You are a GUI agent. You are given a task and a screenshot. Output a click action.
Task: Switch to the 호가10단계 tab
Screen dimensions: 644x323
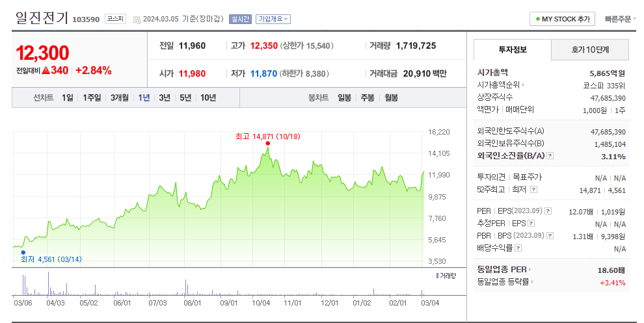[x=590, y=49]
